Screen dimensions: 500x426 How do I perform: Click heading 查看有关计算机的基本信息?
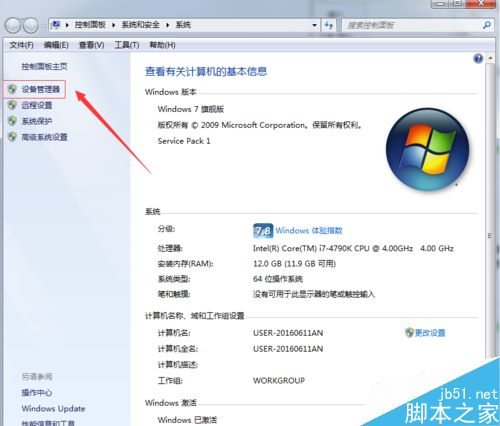[206, 71]
